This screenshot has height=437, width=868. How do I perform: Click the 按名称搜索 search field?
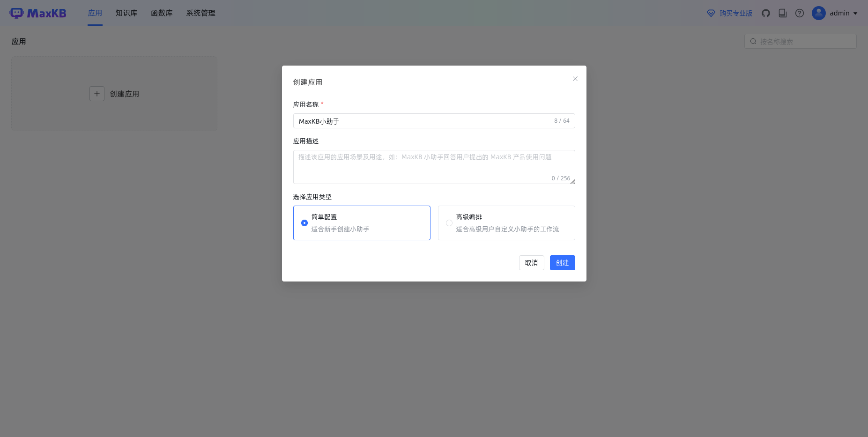coord(800,41)
